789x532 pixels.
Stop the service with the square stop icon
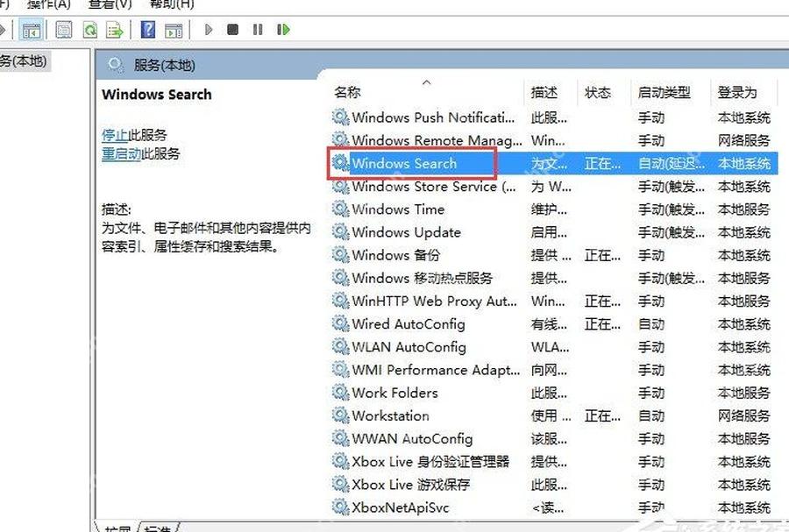(x=232, y=30)
